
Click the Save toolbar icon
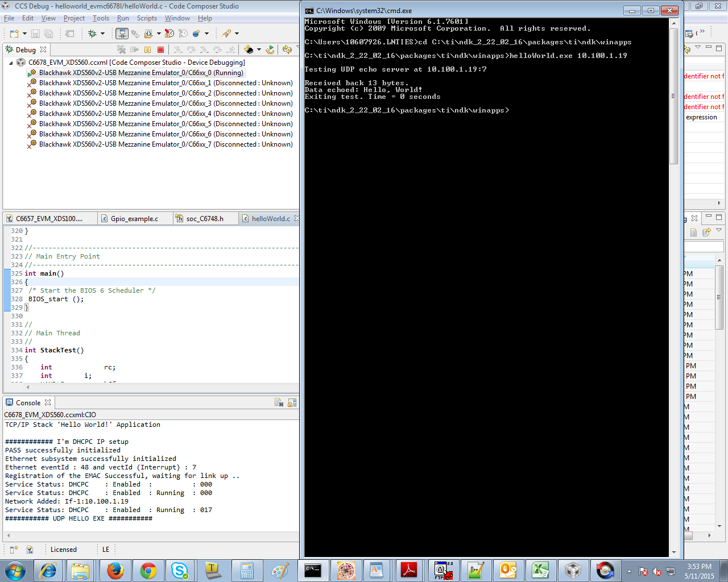pos(35,34)
